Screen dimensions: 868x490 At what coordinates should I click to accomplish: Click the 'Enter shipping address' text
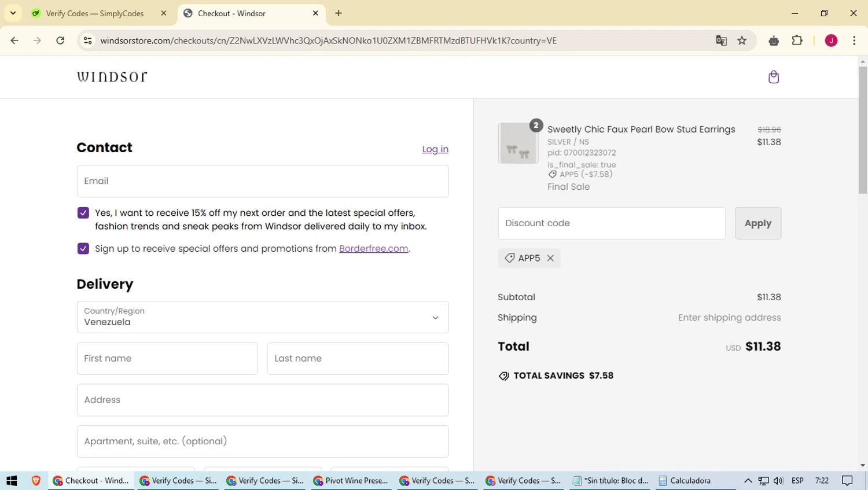click(x=730, y=318)
